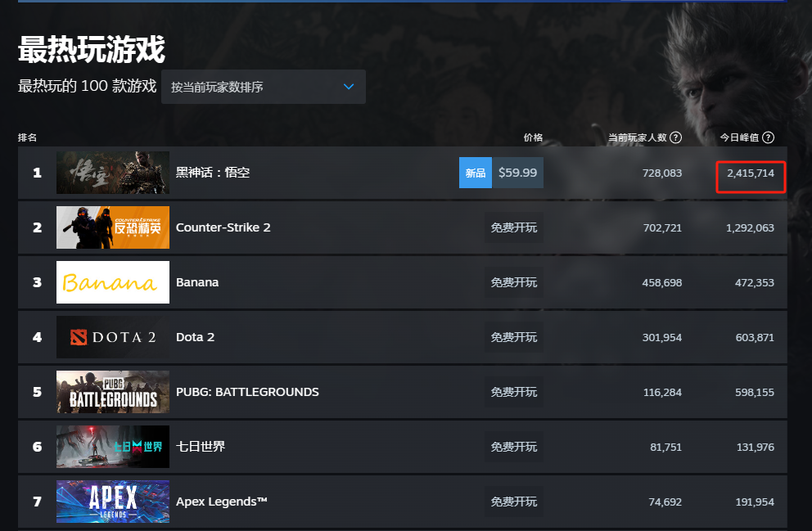Click the 当前玩家人数 column header
This screenshot has height=531, width=812.
(x=638, y=137)
